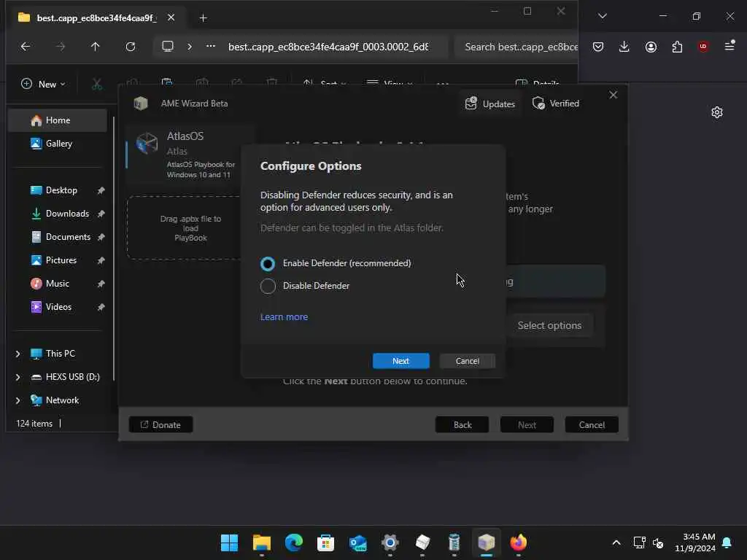Select the best..capp folder tab
The height and width of the screenshot is (560, 747).
[97, 17]
